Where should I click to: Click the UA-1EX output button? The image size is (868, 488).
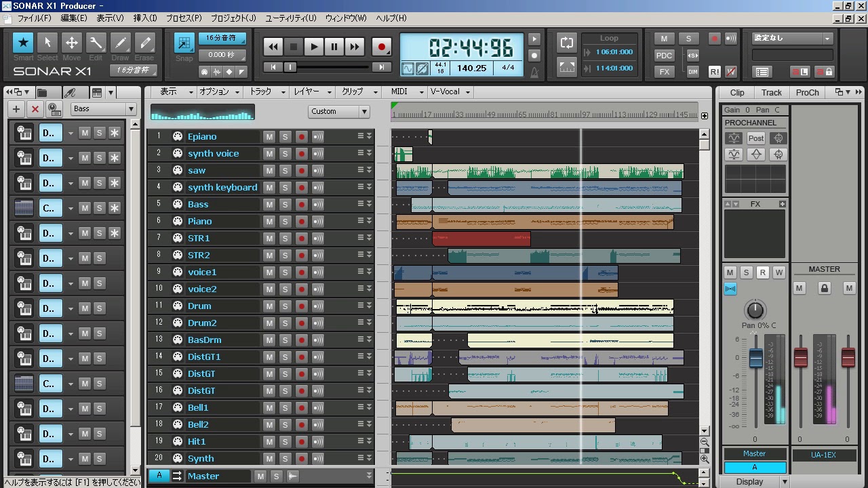(823, 455)
